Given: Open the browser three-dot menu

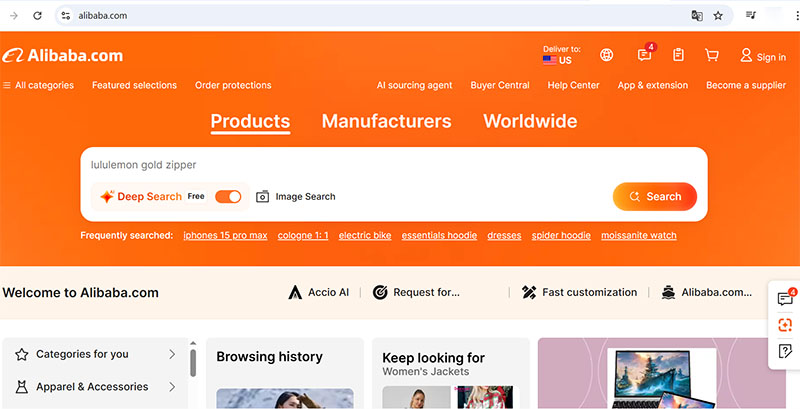Looking at the screenshot, I should coord(797,16).
